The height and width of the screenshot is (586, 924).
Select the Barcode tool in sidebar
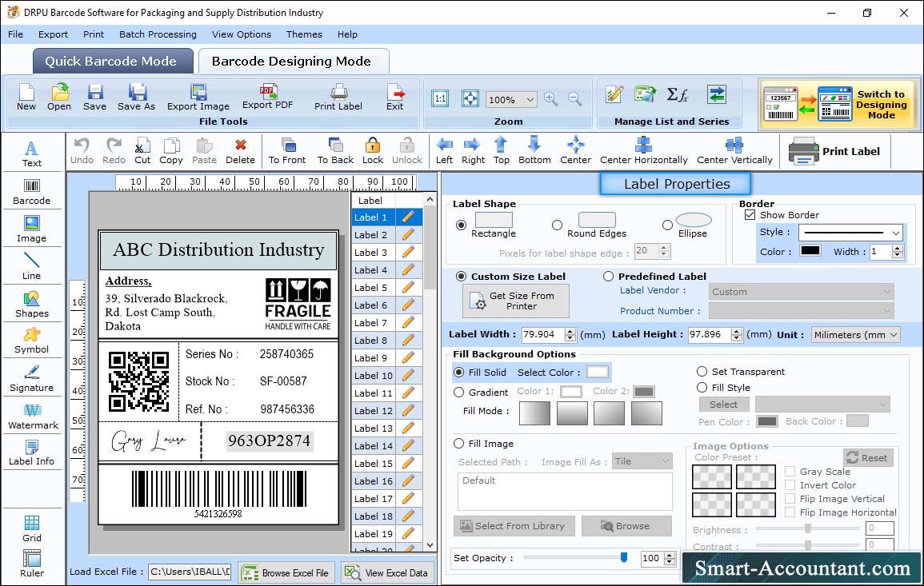32,192
